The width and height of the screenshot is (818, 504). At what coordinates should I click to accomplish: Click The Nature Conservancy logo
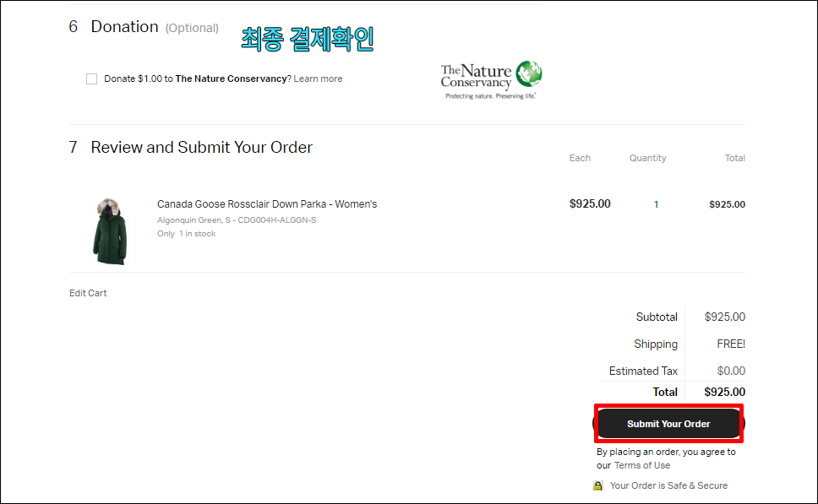[491, 79]
